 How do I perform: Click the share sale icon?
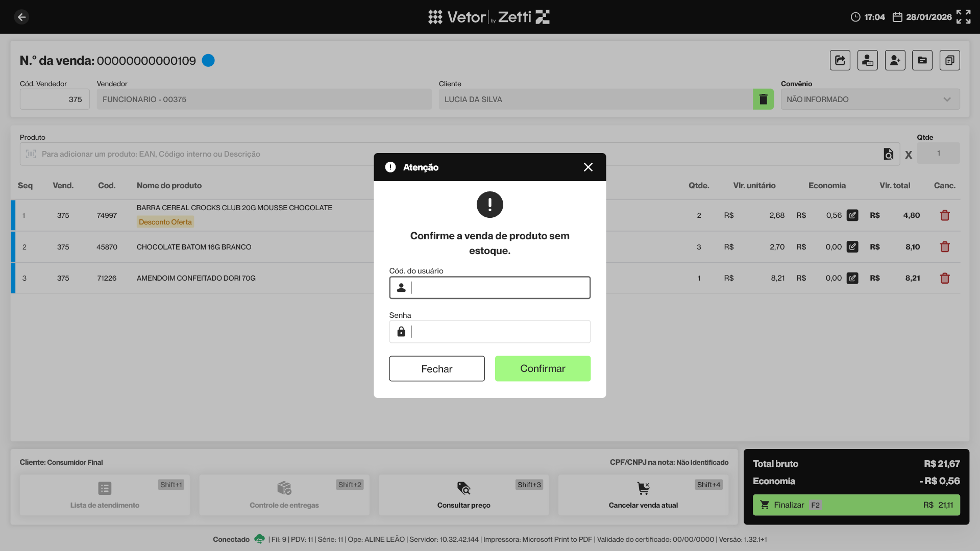click(x=840, y=60)
